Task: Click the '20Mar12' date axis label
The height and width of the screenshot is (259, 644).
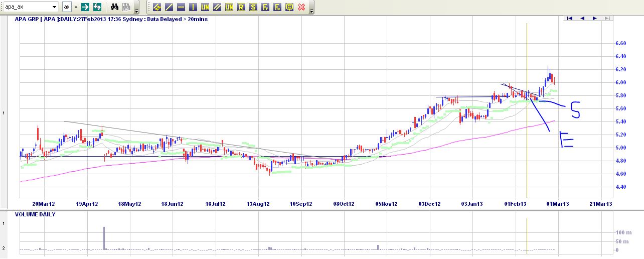Action: [44, 204]
